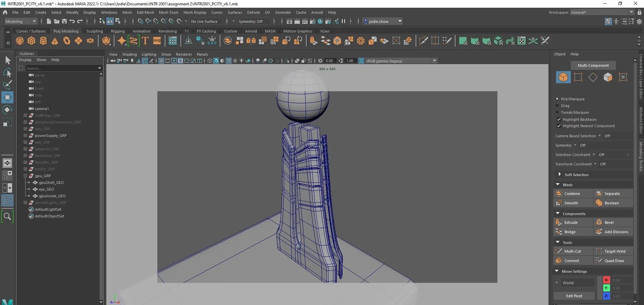Click the green Y axis swatch in Move Settings
644x305 pixels.
click(x=606, y=288)
